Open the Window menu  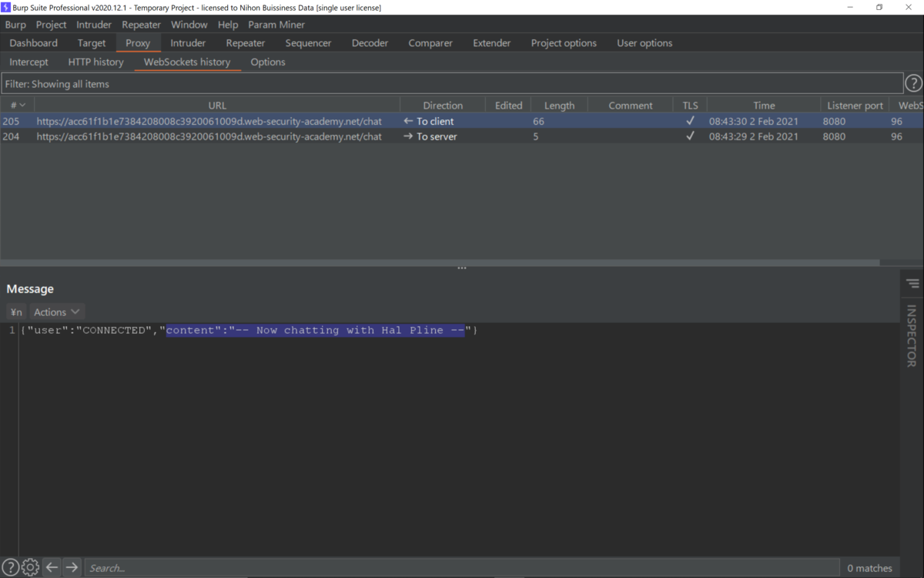pyautogui.click(x=189, y=25)
